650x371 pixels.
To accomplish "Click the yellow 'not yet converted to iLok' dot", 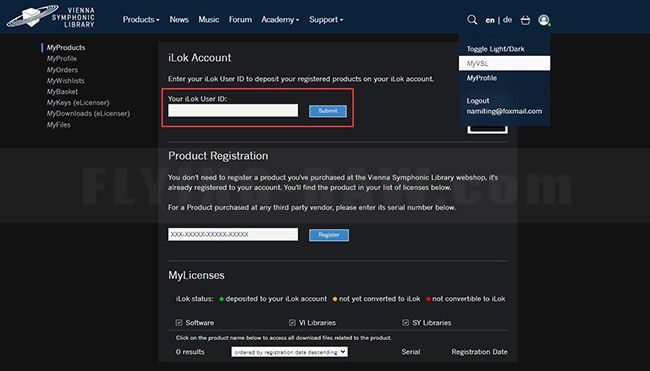I will click(x=335, y=299).
